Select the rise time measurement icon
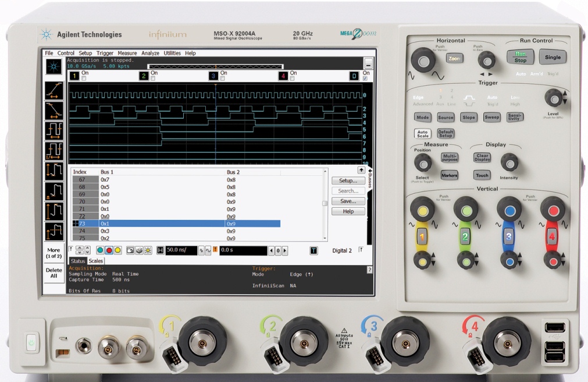 point(54,90)
